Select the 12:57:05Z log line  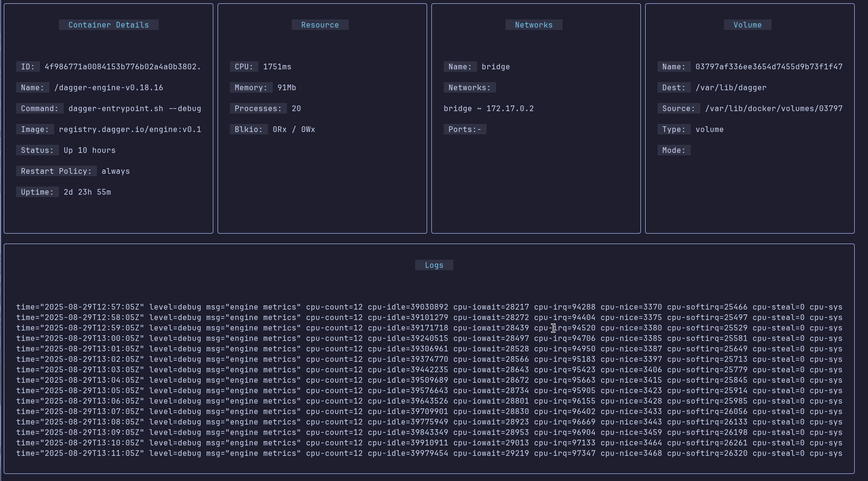pyautogui.click(x=429, y=307)
